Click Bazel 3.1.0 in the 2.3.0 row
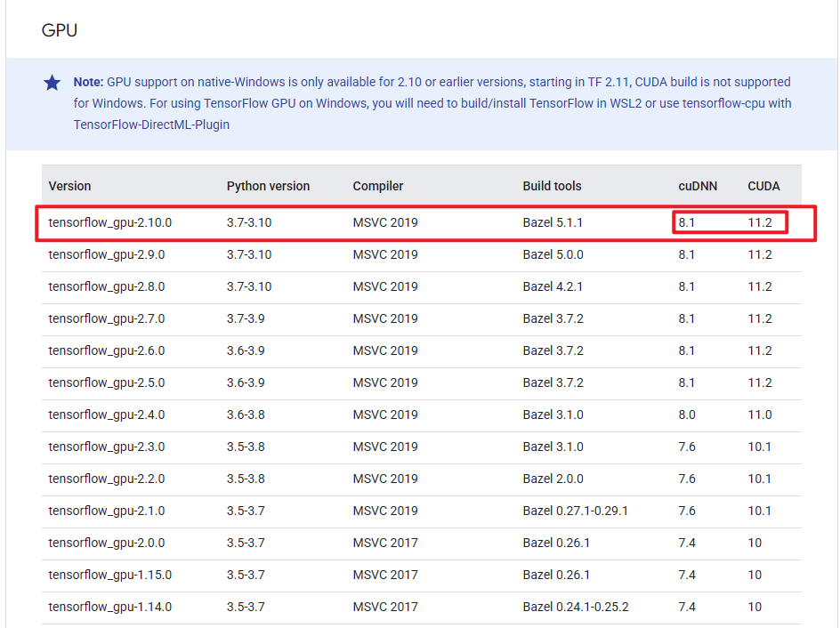This screenshot has height=628, width=840. click(553, 447)
